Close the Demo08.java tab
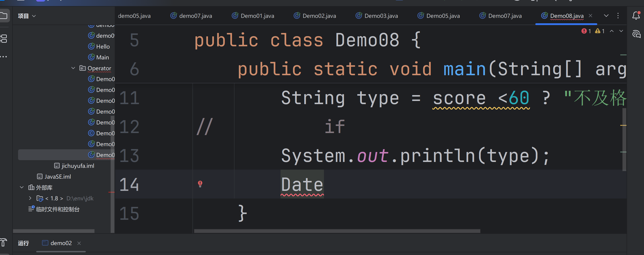This screenshot has width=644, height=255. coord(590,16)
